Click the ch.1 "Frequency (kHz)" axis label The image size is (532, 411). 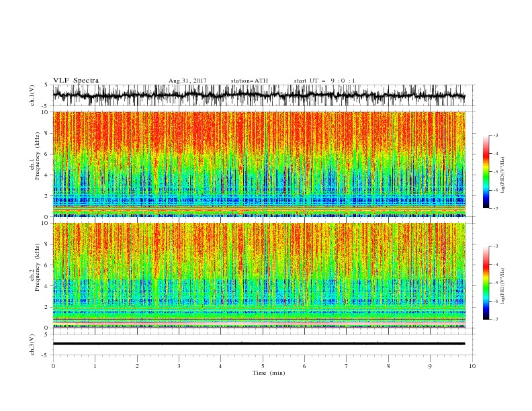(38, 156)
